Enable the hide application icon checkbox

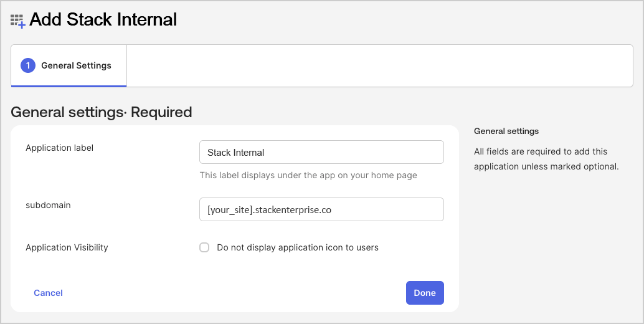coord(204,247)
